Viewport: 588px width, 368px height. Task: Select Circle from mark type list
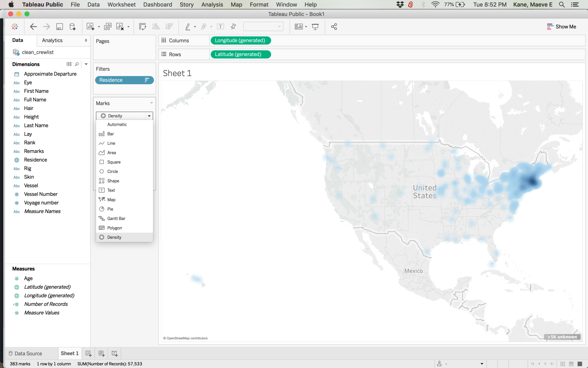pos(112,171)
